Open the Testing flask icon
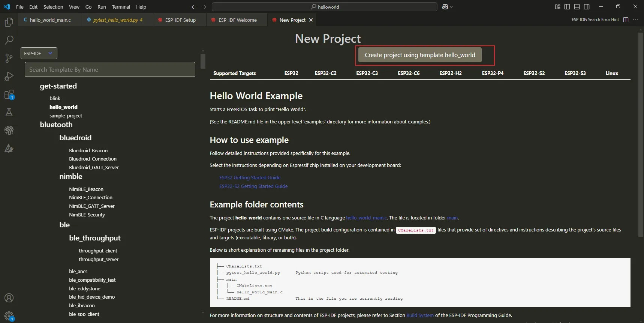The width and height of the screenshot is (644, 323). [x=9, y=112]
